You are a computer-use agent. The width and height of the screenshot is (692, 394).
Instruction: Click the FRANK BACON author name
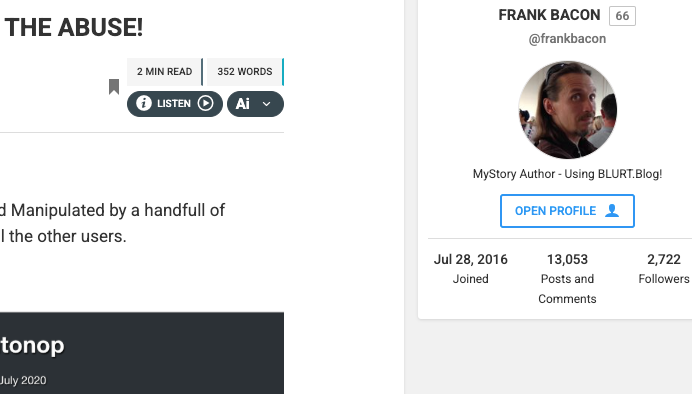(x=549, y=15)
